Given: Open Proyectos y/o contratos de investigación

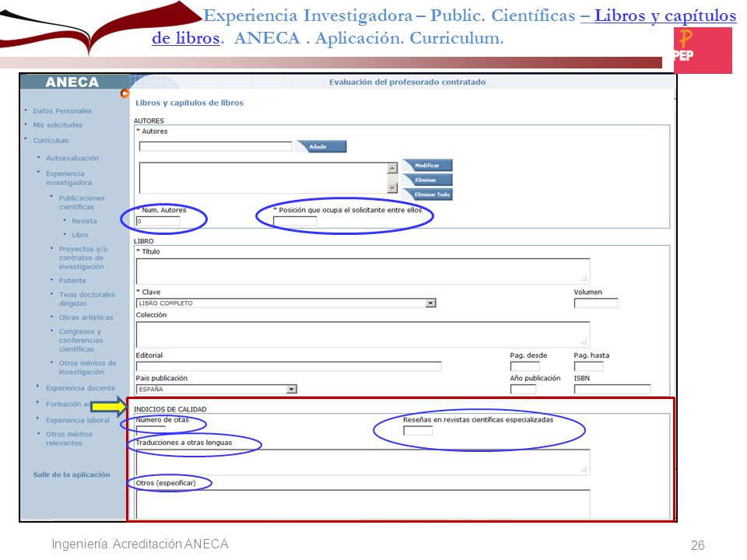Looking at the screenshot, I should (x=83, y=257).
